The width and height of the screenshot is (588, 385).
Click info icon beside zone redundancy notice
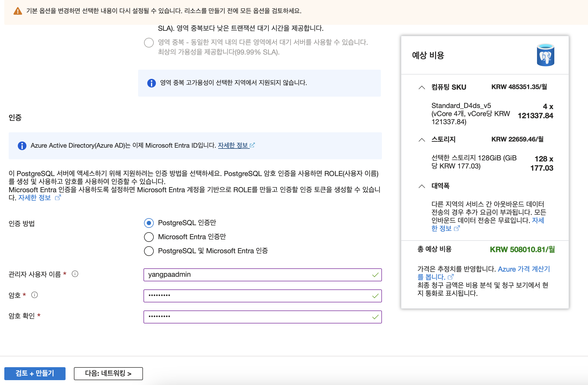click(x=151, y=83)
